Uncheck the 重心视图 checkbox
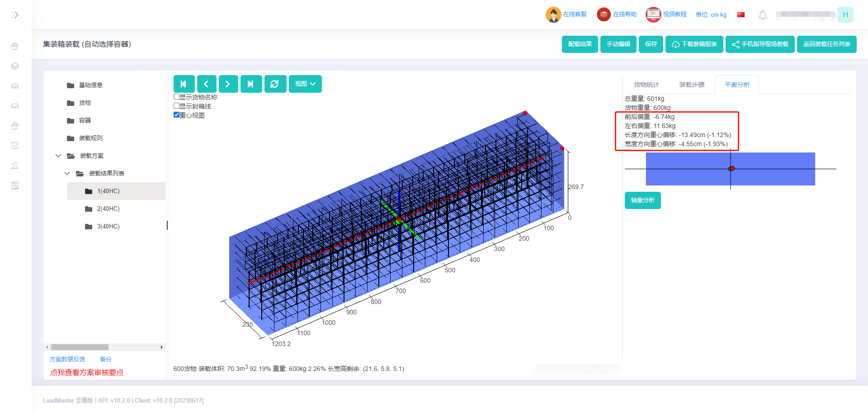 tap(177, 115)
